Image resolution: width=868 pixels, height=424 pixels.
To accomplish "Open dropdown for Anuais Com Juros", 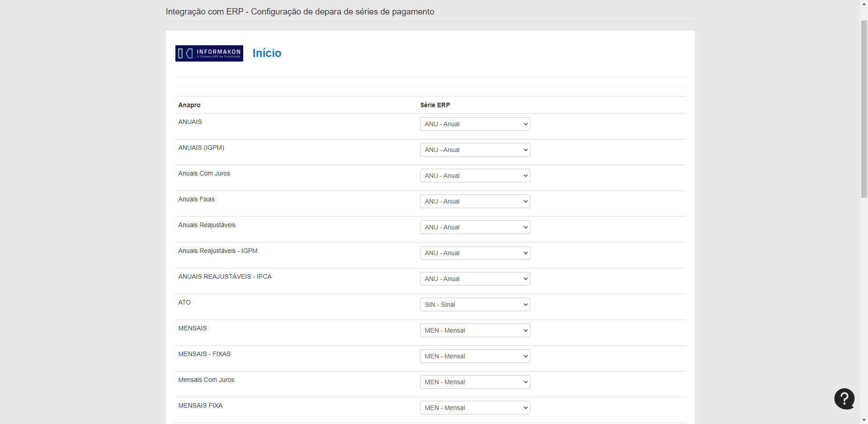I will [475, 176].
